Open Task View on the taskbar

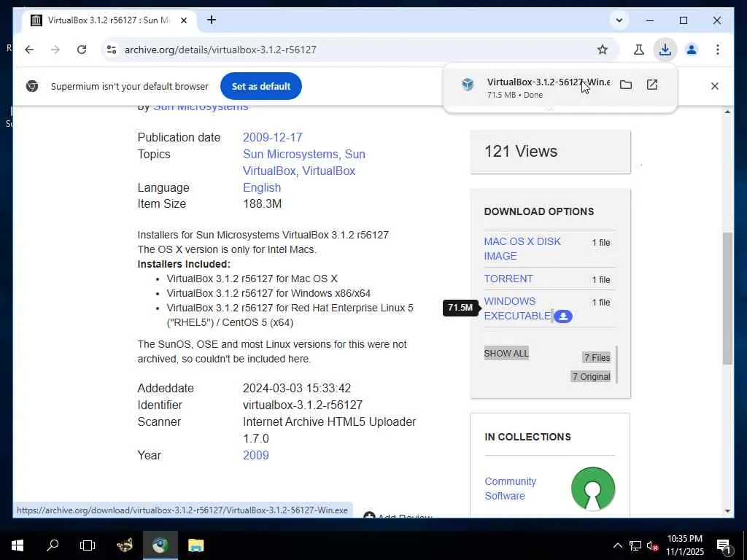coord(88,545)
